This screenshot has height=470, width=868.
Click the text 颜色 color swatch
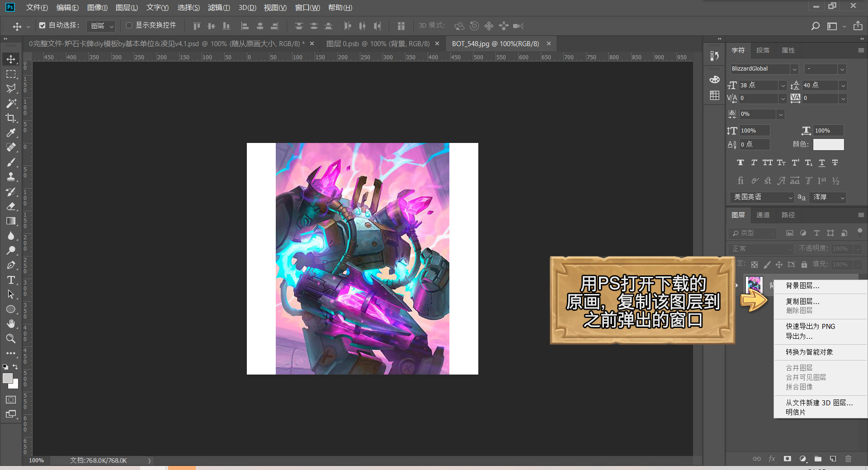(x=828, y=144)
